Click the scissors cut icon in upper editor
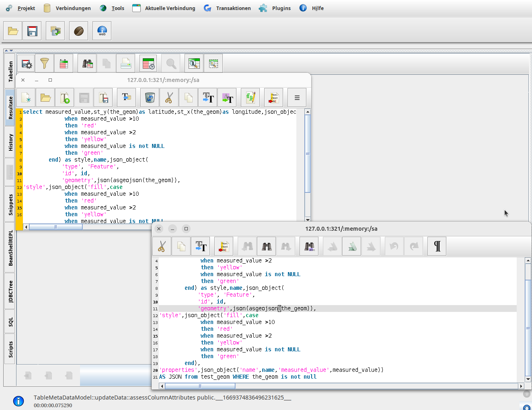The width and height of the screenshot is (532, 410). [x=169, y=98]
